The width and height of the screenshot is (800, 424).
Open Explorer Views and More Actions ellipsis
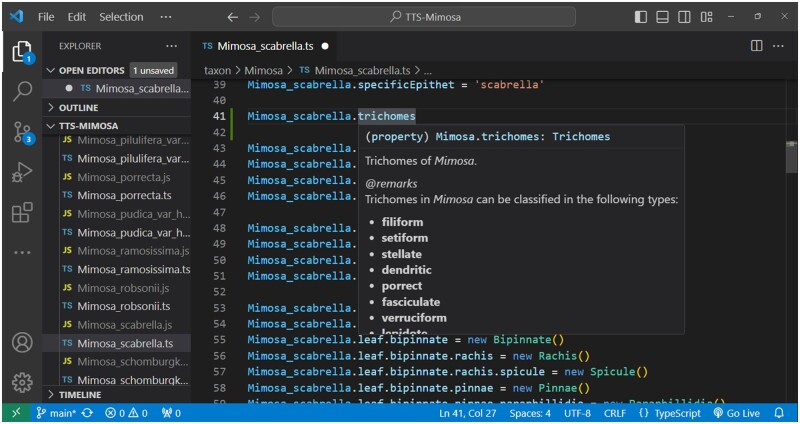coord(172,46)
